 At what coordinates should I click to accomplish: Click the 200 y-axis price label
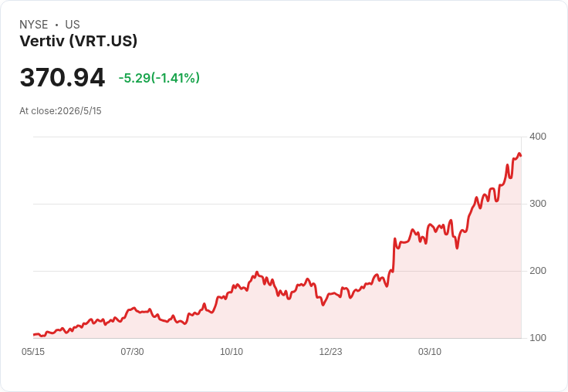click(538, 271)
